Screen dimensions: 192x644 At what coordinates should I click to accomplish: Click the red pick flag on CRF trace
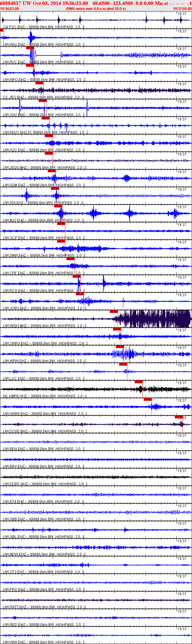coord(71,258)
